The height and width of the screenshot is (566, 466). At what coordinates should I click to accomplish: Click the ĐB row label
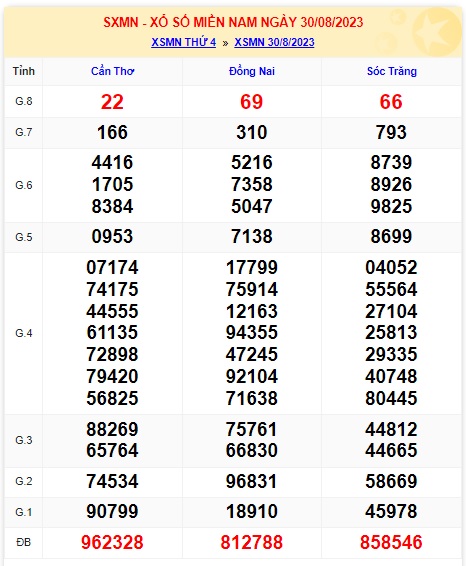point(24,542)
